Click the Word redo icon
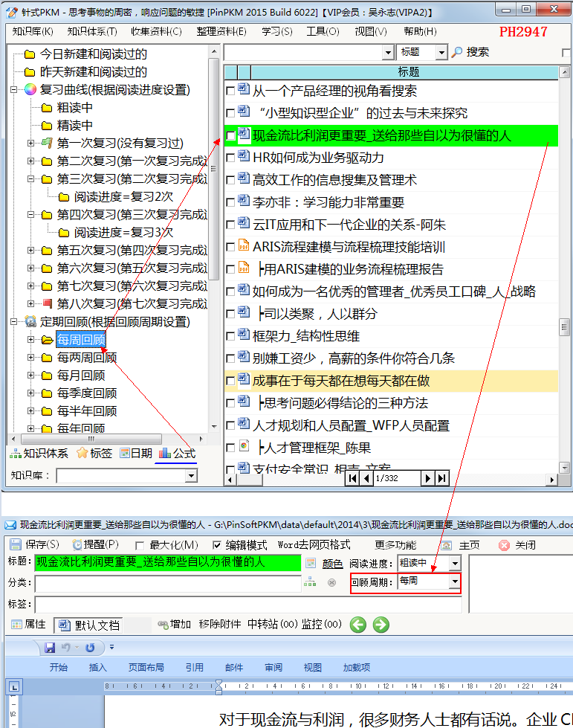The height and width of the screenshot is (728, 573). [x=91, y=647]
